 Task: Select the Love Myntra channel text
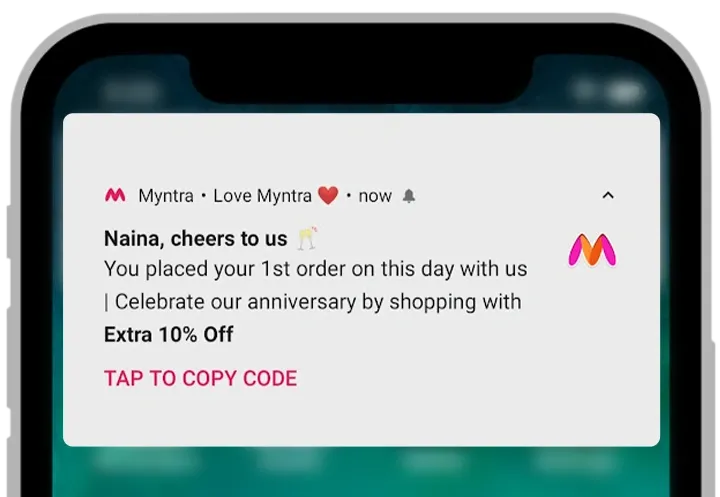262,196
